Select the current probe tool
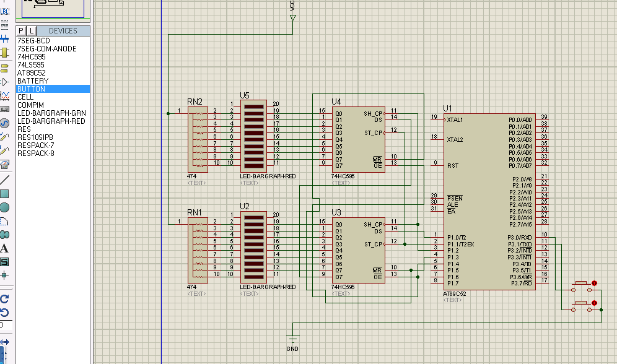This screenshot has width=617, height=364. pos(4,150)
